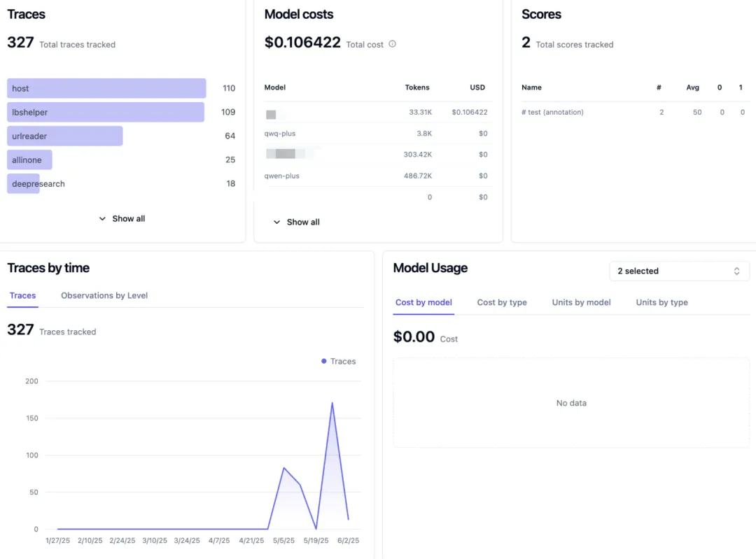This screenshot has height=559, width=756.
Task: Click the allinone trace bar
Action: [29, 160]
